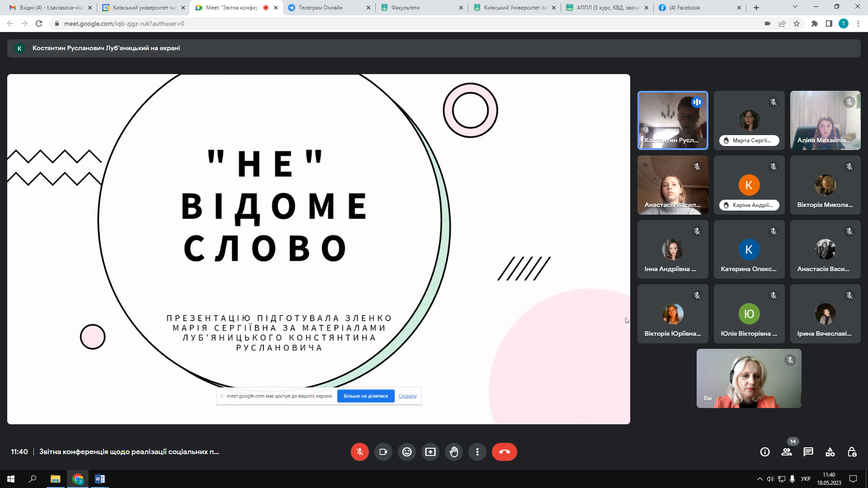Toggle the camera off
The image size is (868, 488).
[x=383, y=452]
